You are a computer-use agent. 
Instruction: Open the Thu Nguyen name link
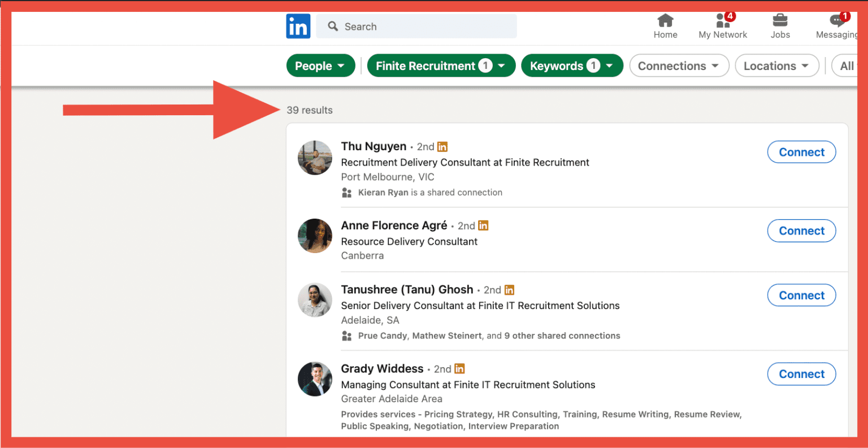374,147
